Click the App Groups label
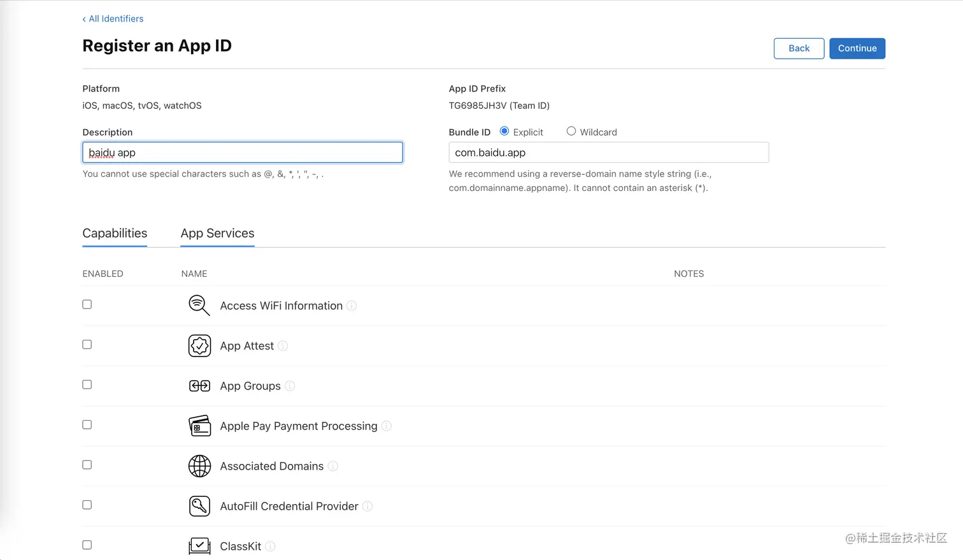Screen dimensions: 963x560 (x=250, y=386)
